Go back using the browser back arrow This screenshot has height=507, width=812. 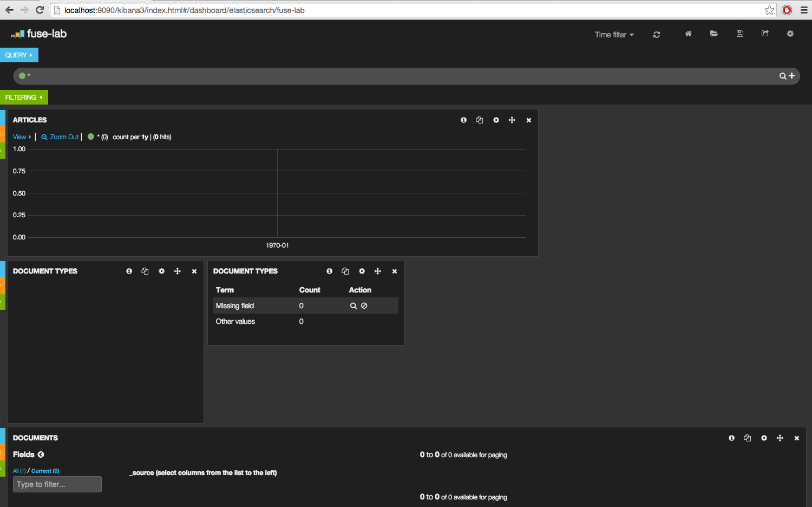click(x=9, y=10)
